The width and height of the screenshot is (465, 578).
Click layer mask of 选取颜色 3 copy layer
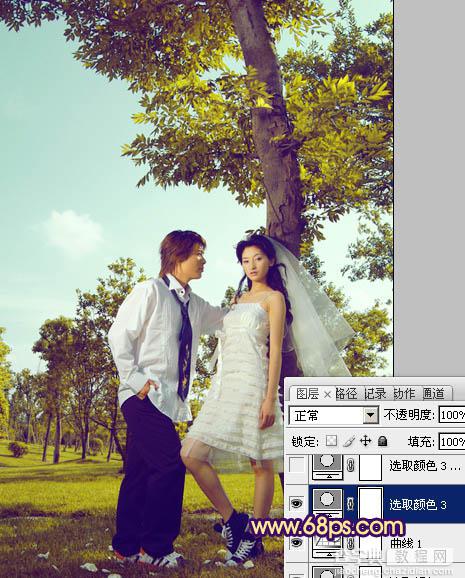click(x=370, y=467)
